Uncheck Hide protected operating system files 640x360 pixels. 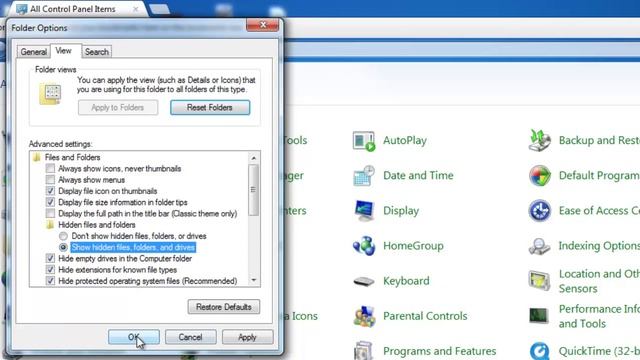click(x=50, y=281)
